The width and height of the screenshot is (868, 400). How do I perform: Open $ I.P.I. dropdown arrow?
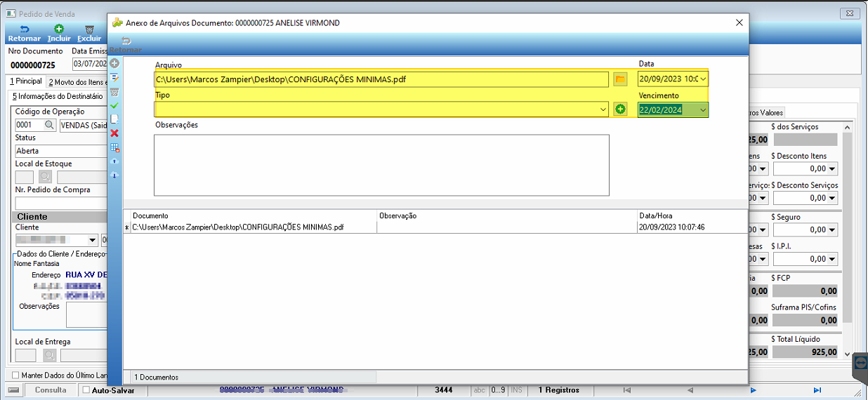tap(832, 260)
